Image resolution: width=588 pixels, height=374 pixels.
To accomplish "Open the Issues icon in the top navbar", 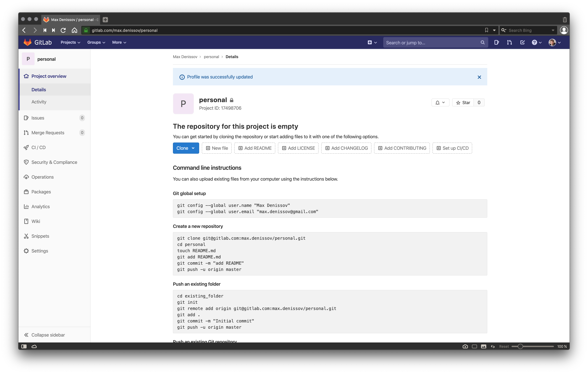I will [x=496, y=43].
